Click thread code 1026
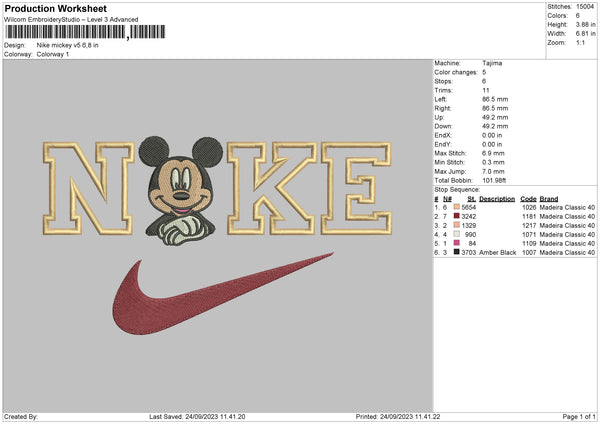The height and width of the screenshot is (424, 600). (529, 207)
